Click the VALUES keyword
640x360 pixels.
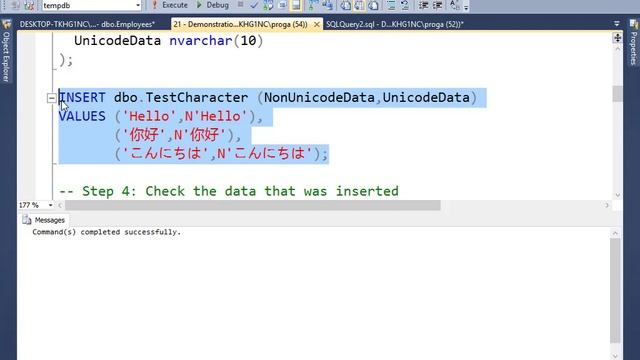pyautogui.click(x=82, y=116)
